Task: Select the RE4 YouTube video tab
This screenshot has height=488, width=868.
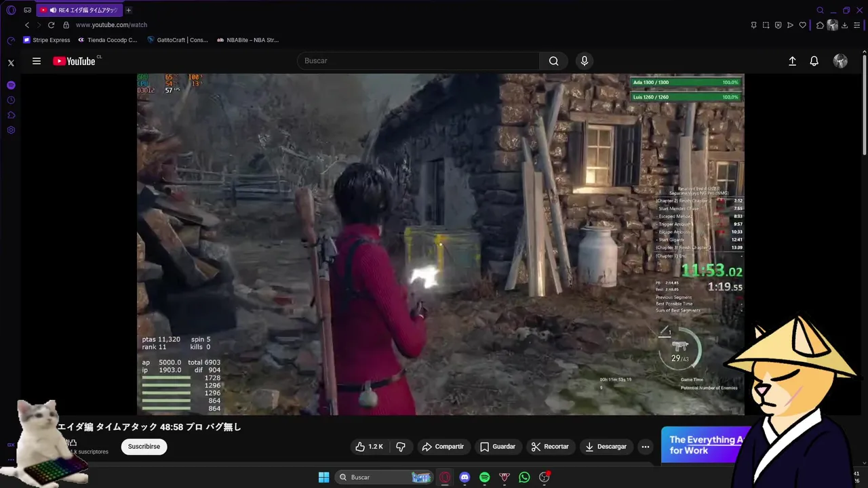Action: pos(79,10)
